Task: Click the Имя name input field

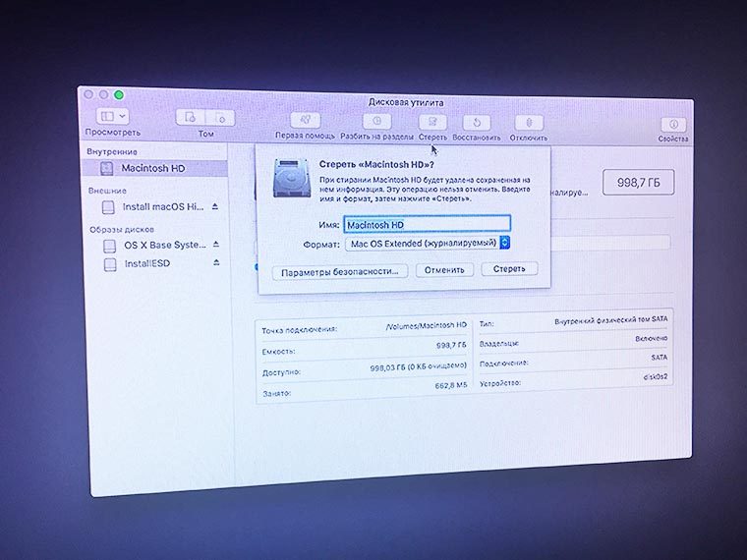Action: 427,224
